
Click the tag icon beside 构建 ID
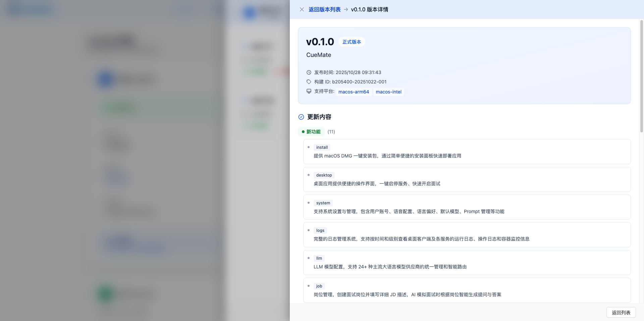coord(309,82)
